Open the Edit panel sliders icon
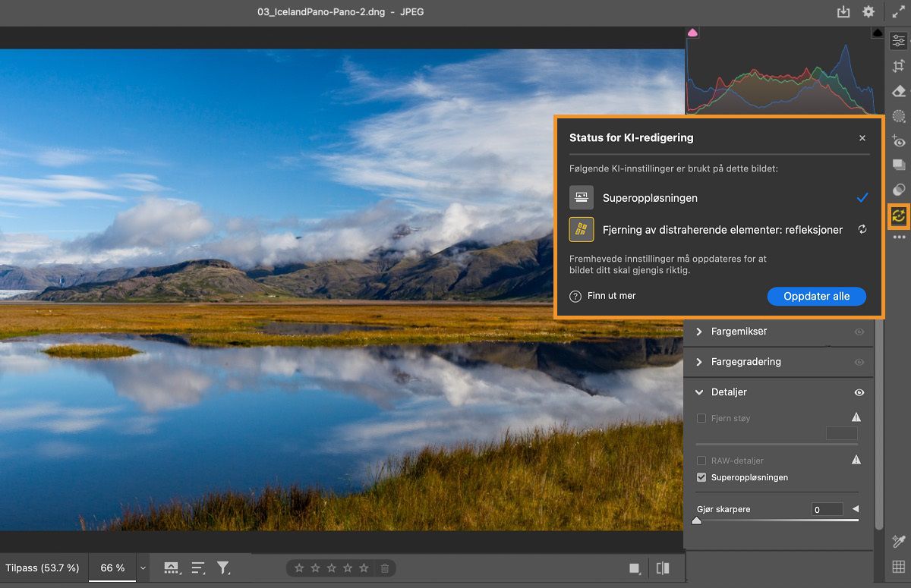The image size is (911, 588). (898, 41)
